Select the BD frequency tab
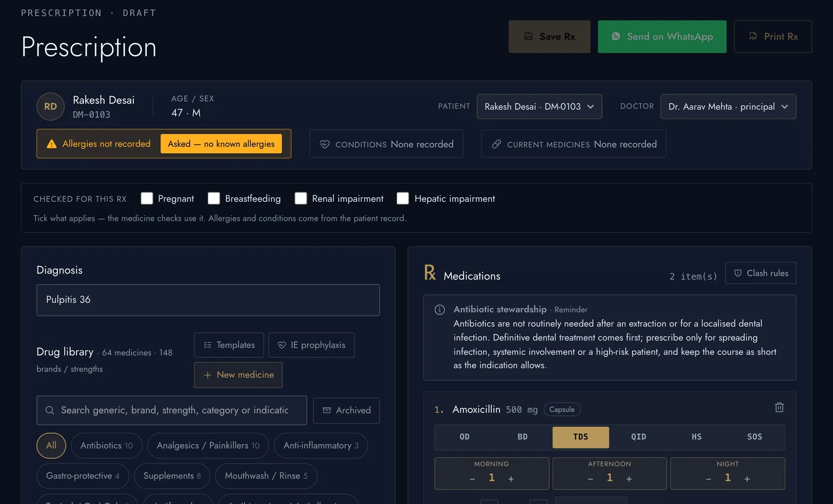Viewport: 833px width, 504px height. [523, 437]
